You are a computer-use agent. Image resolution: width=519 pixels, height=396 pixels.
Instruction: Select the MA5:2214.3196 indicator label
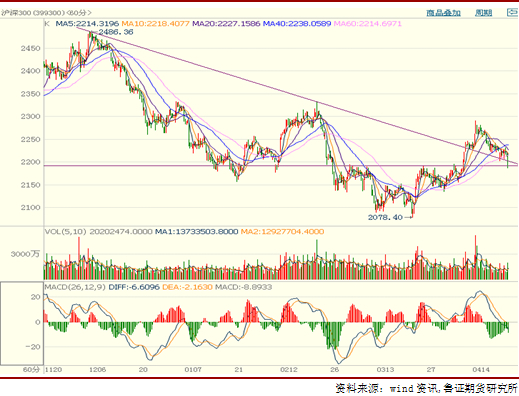click(87, 24)
